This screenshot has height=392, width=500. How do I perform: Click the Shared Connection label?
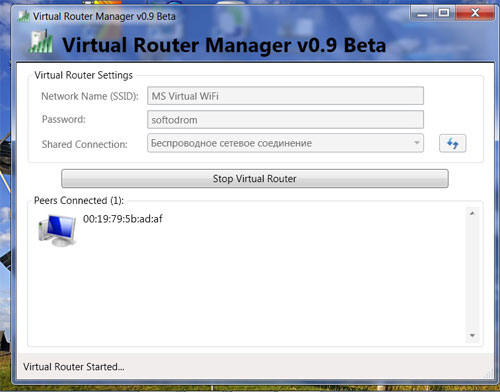coord(85,144)
